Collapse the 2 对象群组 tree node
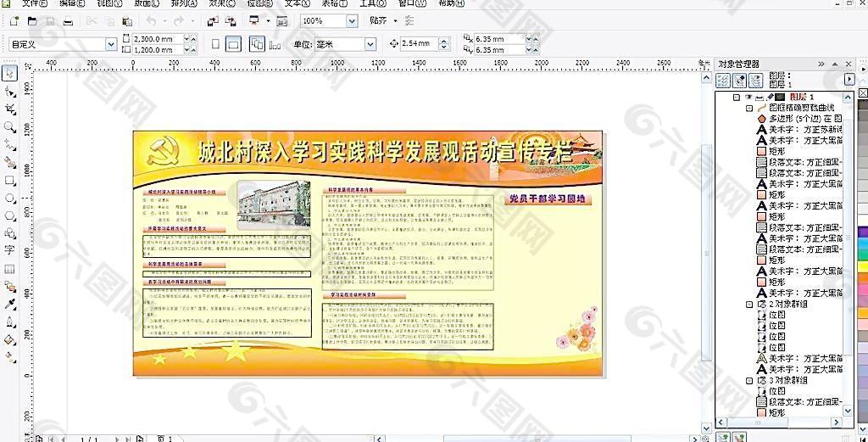 pyautogui.click(x=748, y=304)
